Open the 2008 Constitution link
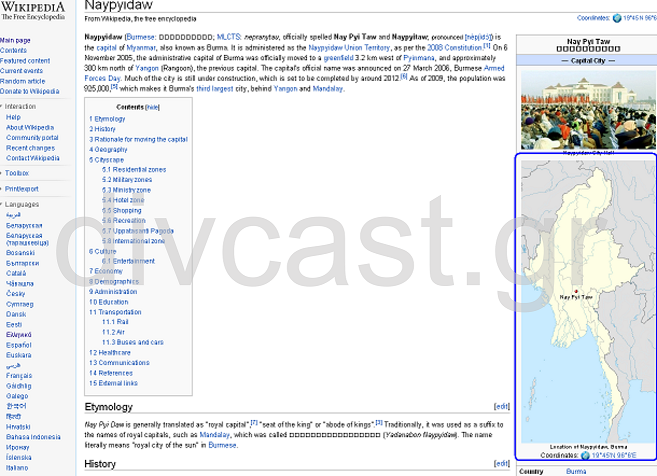Viewport: 657px width, 476px height. click(455, 48)
